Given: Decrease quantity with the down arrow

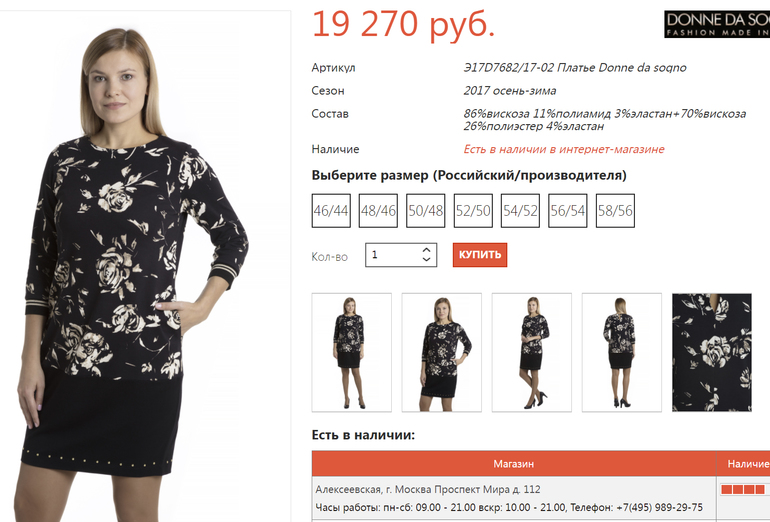Looking at the screenshot, I should click(426, 259).
